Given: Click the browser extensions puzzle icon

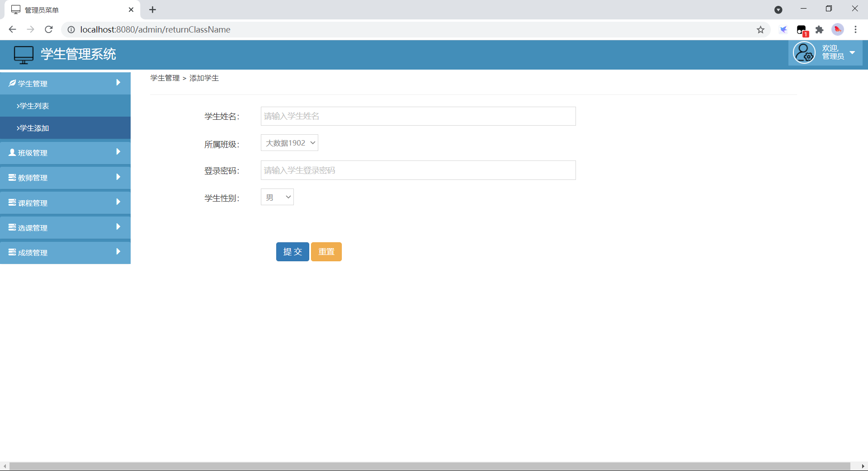Looking at the screenshot, I should click(820, 29).
